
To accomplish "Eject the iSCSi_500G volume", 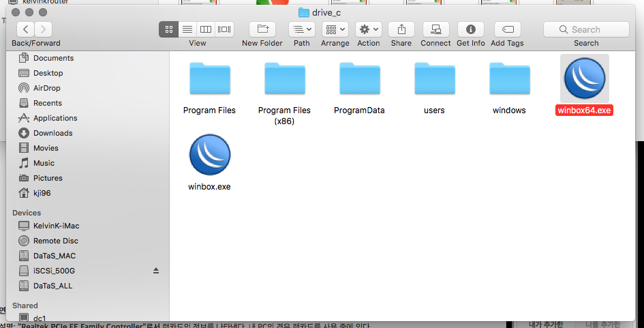I will coord(156,271).
